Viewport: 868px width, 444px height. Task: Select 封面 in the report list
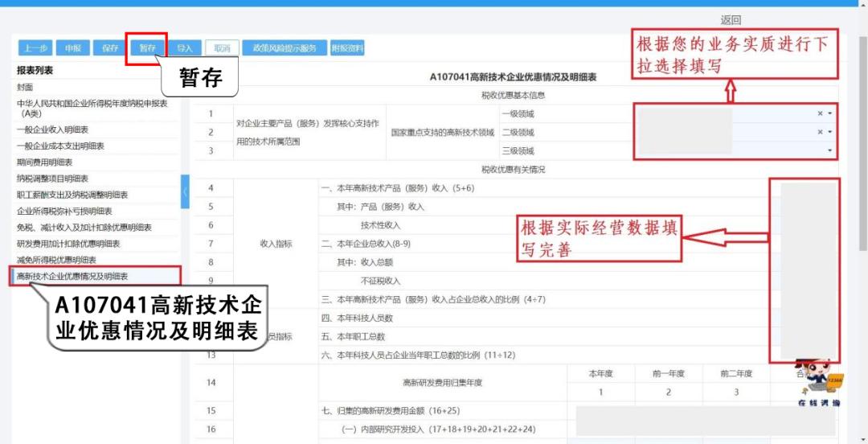coord(26,86)
